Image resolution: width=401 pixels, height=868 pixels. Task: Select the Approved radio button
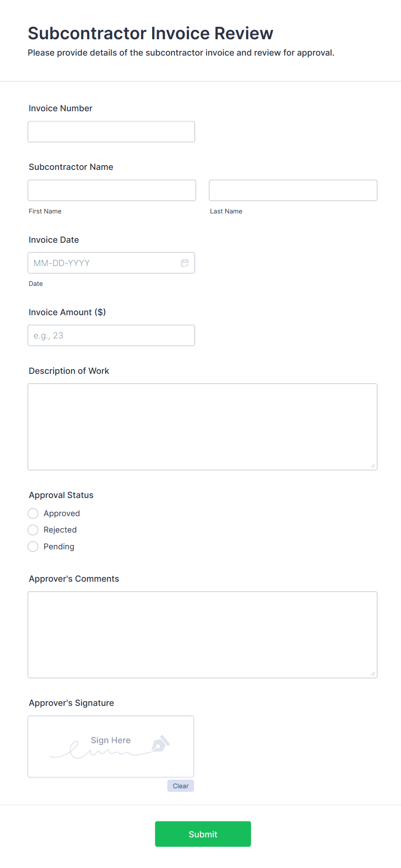click(x=33, y=513)
